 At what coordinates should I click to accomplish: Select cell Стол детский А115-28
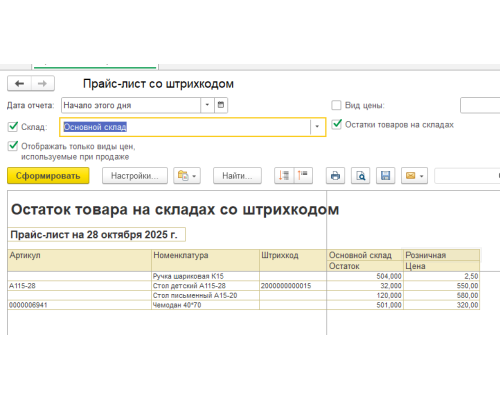tap(205, 286)
